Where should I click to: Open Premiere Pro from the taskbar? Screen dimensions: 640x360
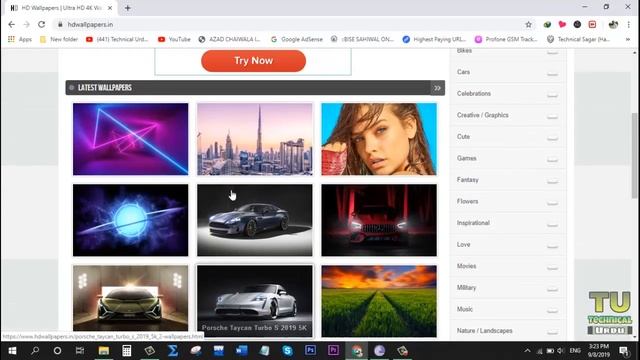(x=333, y=351)
